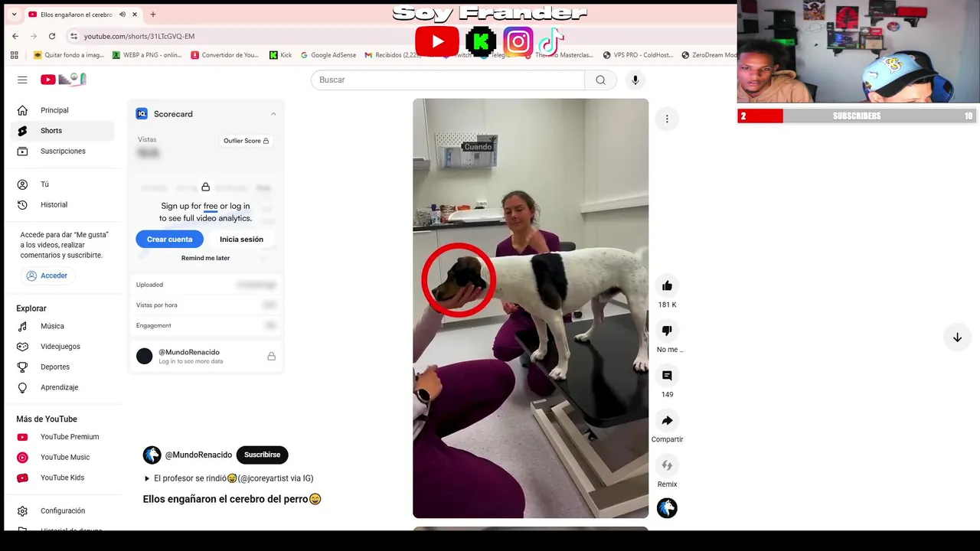Open the comments with 149 count
Screen dimensions: 980x551
pyautogui.click(x=667, y=376)
